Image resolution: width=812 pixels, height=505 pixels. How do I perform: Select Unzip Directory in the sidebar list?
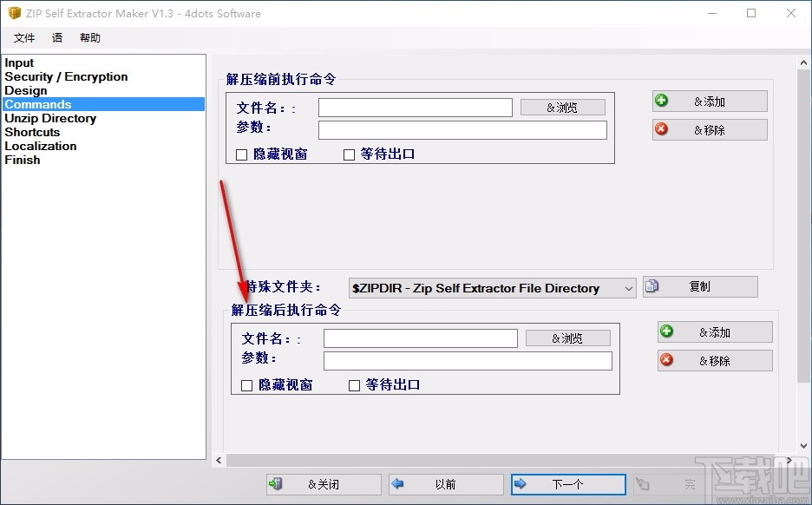coord(50,118)
